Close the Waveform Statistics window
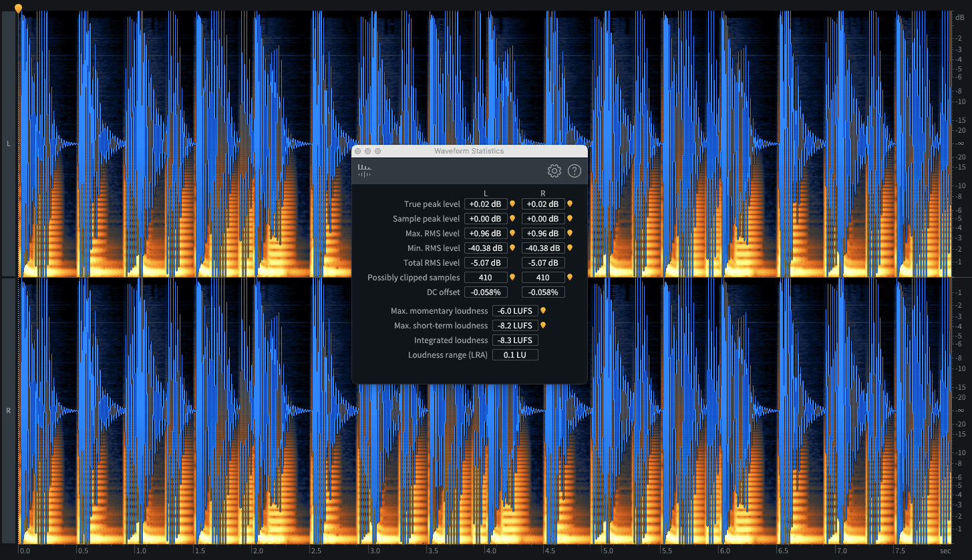The image size is (972, 560). 358,152
